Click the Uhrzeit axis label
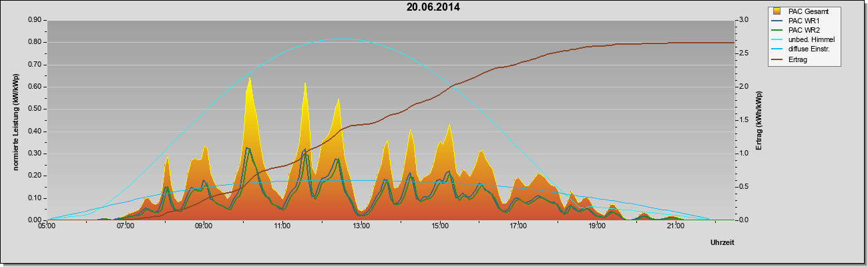 coord(722,243)
